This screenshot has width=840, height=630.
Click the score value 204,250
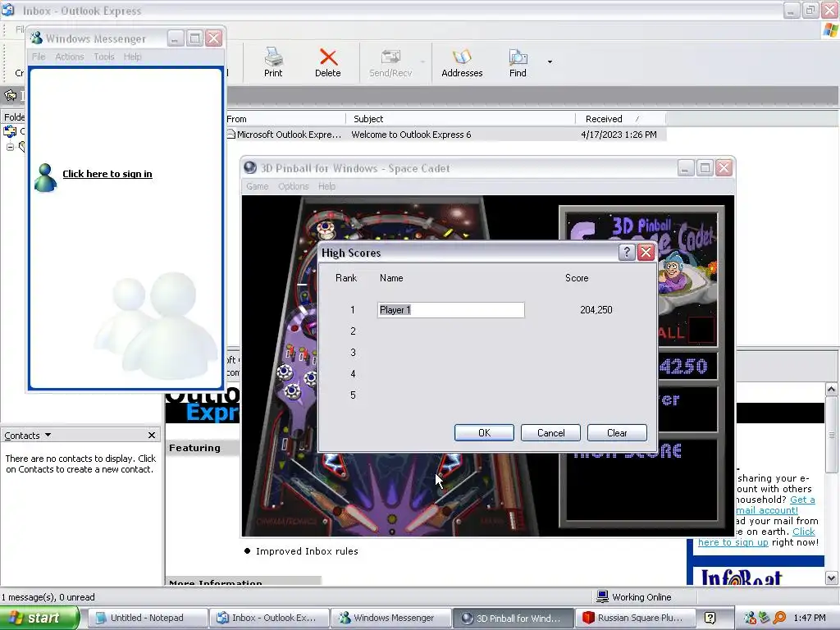point(596,309)
